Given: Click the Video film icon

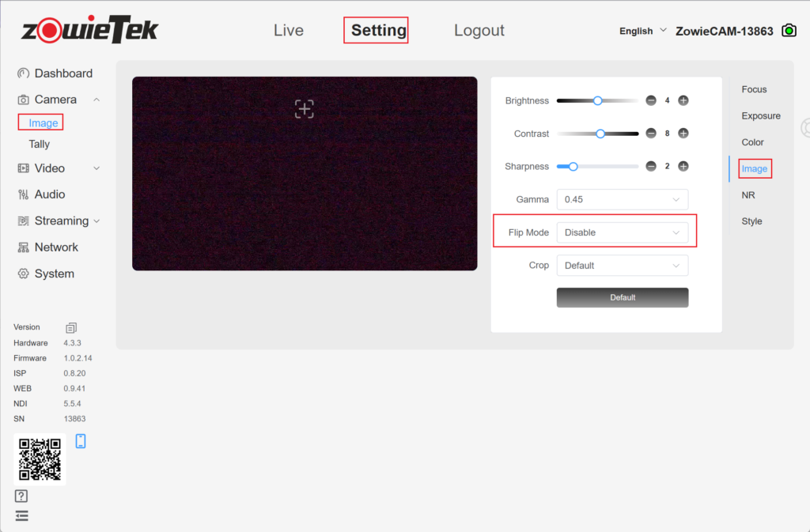Looking at the screenshot, I should tap(23, 168).
